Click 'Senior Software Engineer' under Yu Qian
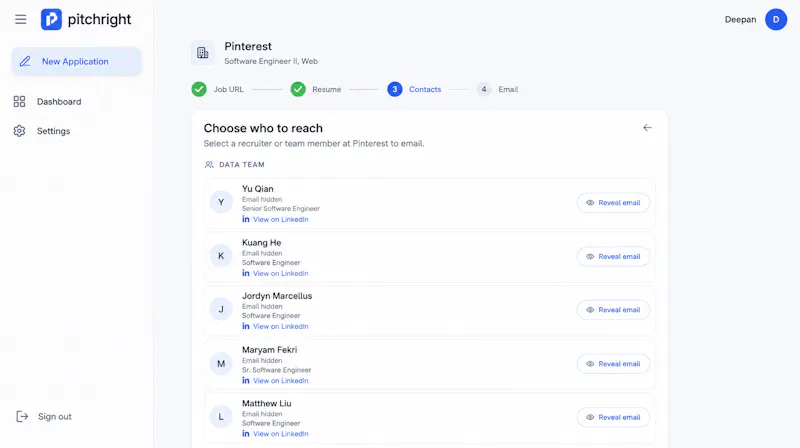 tap(281, 209)
